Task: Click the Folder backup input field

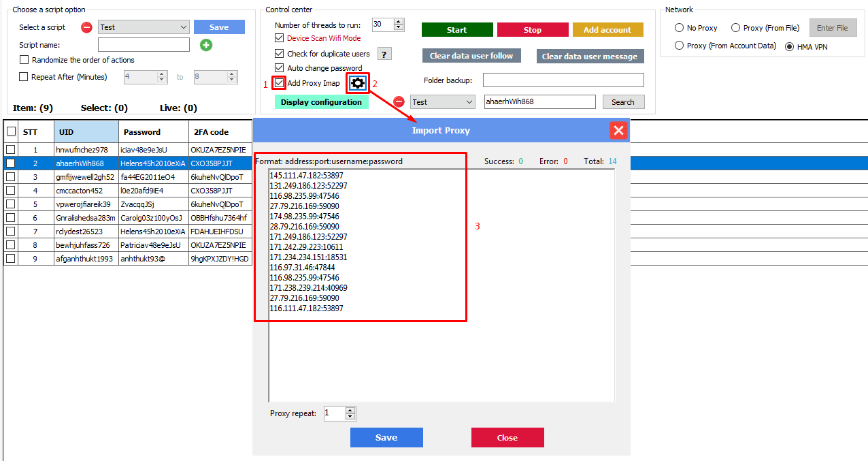Action: [563, 80]
